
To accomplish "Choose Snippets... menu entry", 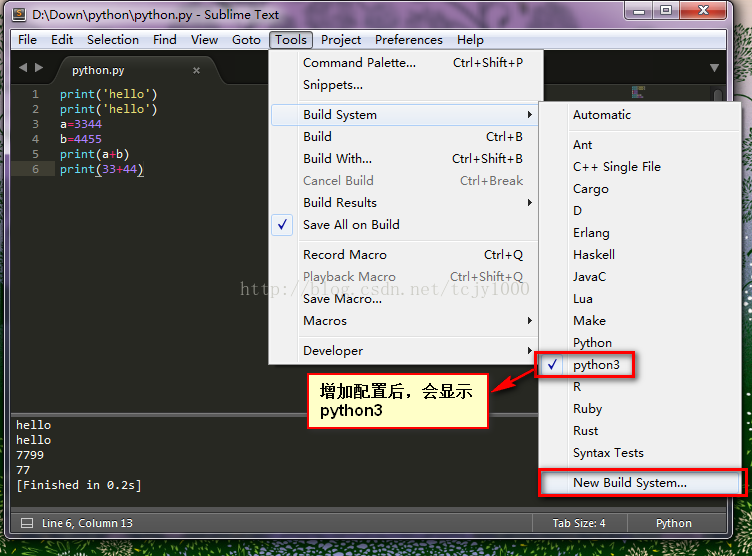I will [405, 85].
